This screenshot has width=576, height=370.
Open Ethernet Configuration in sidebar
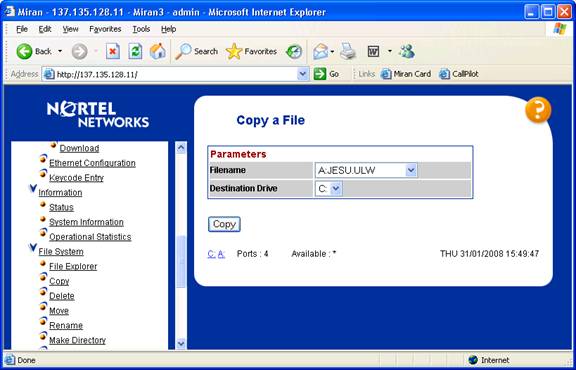pyautogui.click(x=92, y=163)
